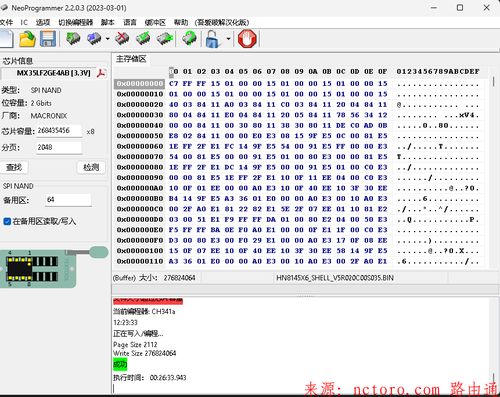Open the MX35LF2GE4AB datasheet PDF icon

pos(101,73)
